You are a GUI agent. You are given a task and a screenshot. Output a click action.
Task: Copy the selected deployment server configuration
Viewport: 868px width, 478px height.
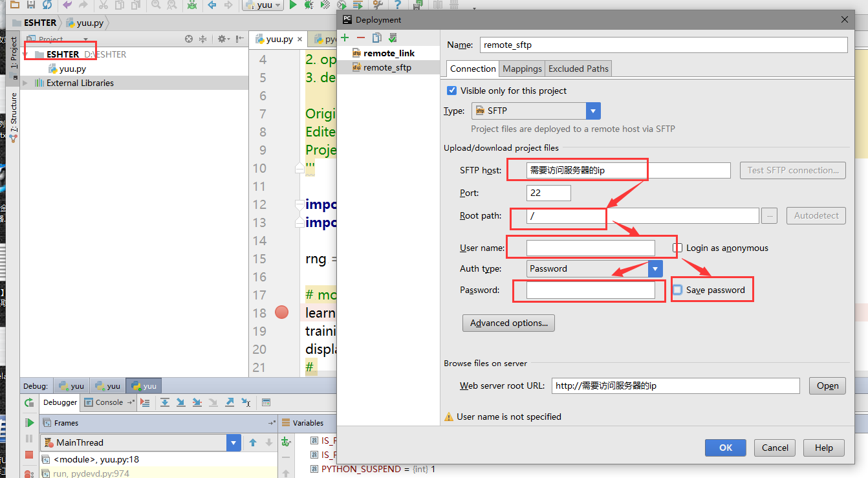[377, 38]
